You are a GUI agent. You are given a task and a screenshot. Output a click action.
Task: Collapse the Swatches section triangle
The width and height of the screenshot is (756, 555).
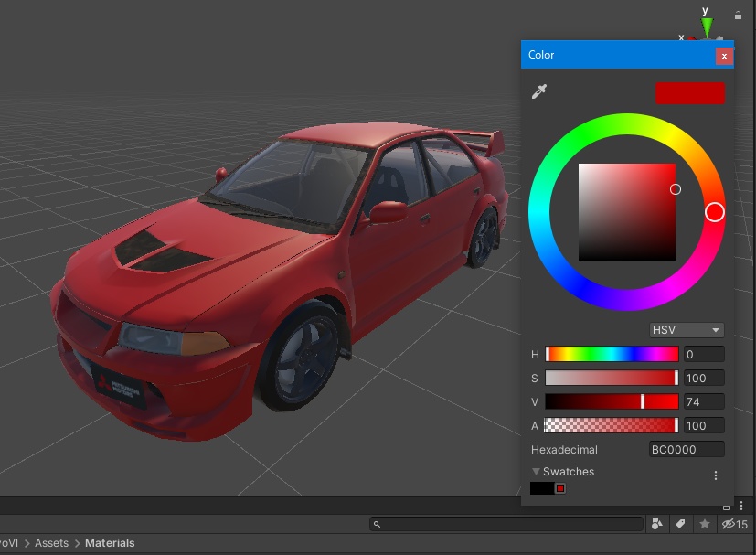pyautogui.click(x=536, y=471)
